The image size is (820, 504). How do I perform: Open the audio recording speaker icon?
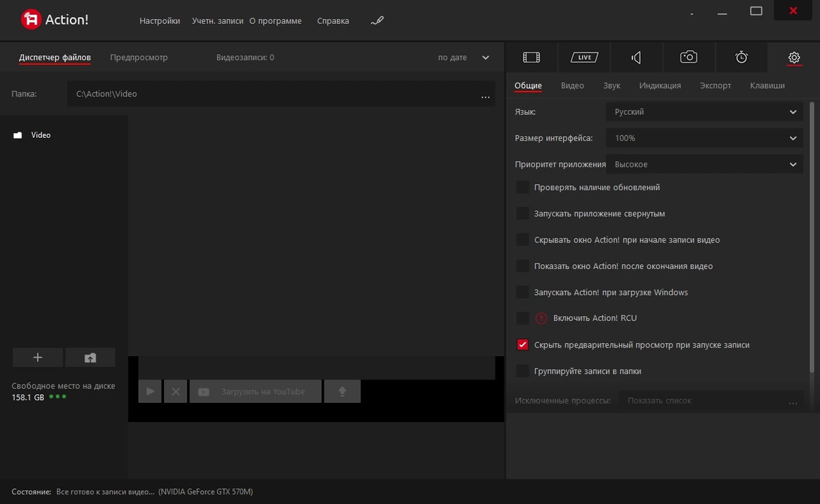636,57
